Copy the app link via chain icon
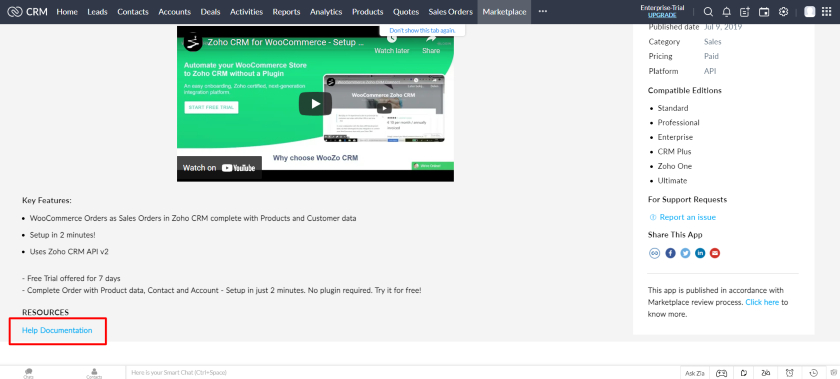The height and width of the screenshot is (379, 840). [x=654, y=253]
